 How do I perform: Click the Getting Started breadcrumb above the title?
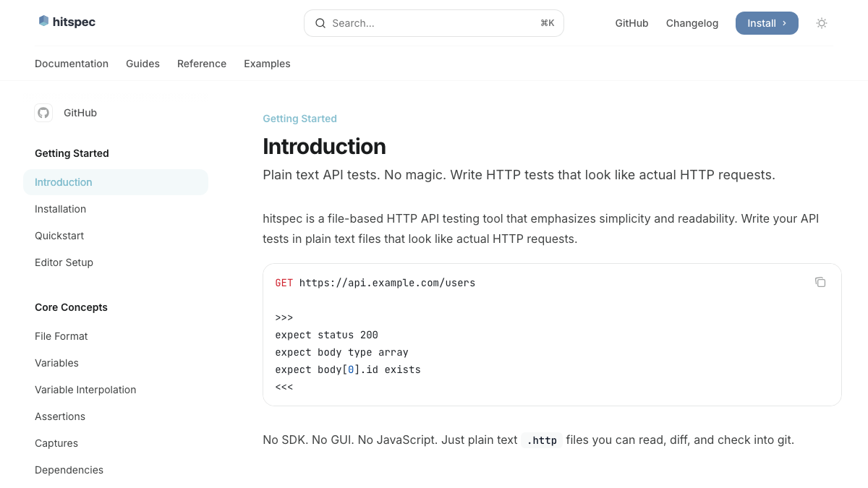[x=299, y=119]
